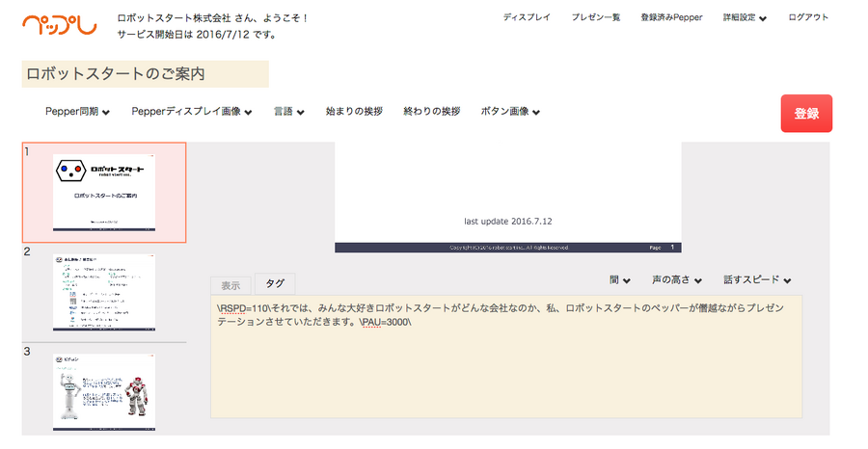
Task: Switch to the 表示 tab
Action: coord(231,285)
